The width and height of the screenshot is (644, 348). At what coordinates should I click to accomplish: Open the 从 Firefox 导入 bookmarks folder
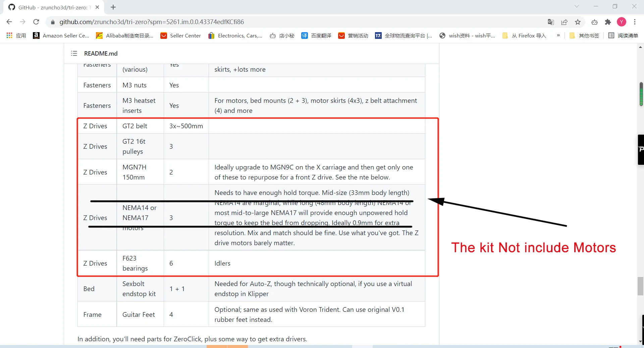click(x=524, y=36)
